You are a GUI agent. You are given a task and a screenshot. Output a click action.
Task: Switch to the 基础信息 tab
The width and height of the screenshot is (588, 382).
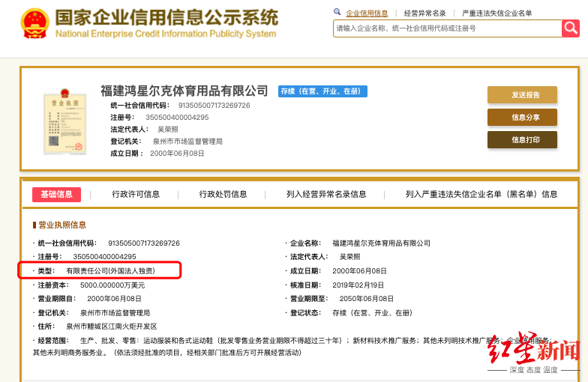(57, 195)
